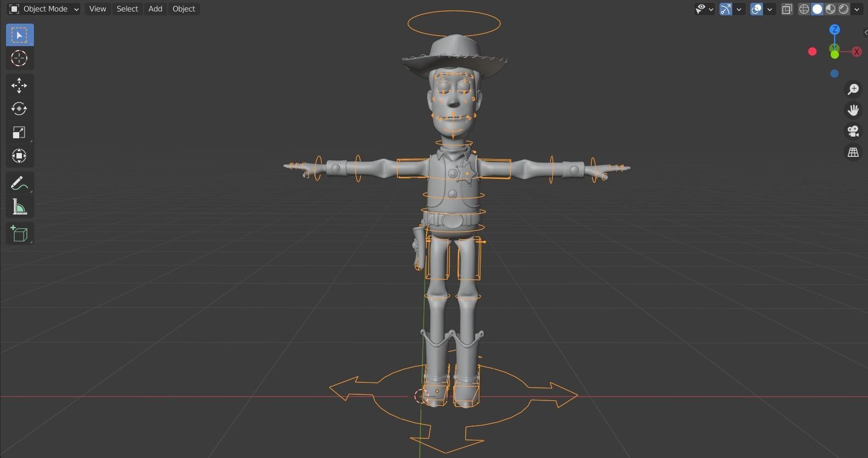This screenshot has height=458, width=868.
Task: Open the Select menu
Action: [127, 9]
